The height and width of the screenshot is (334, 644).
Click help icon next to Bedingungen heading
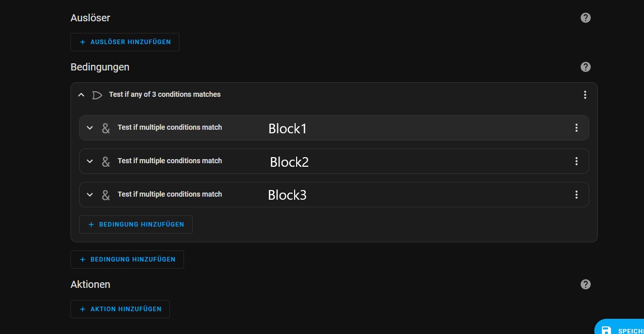coord(586,67)
